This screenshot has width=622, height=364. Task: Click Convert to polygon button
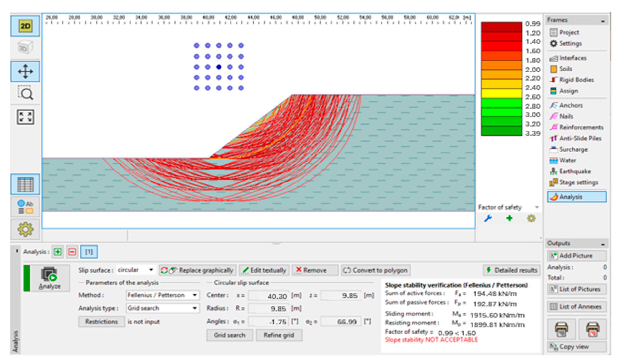click(x=376, y=270)
